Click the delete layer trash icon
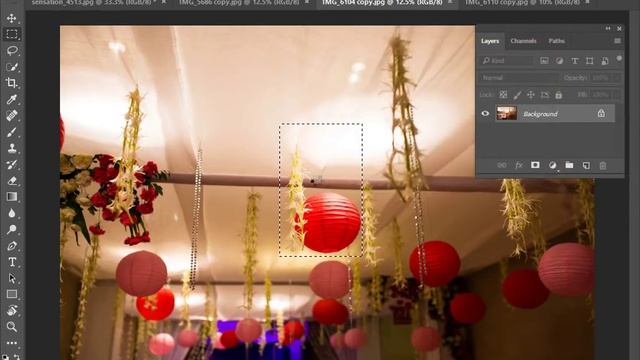 (603, 165)
